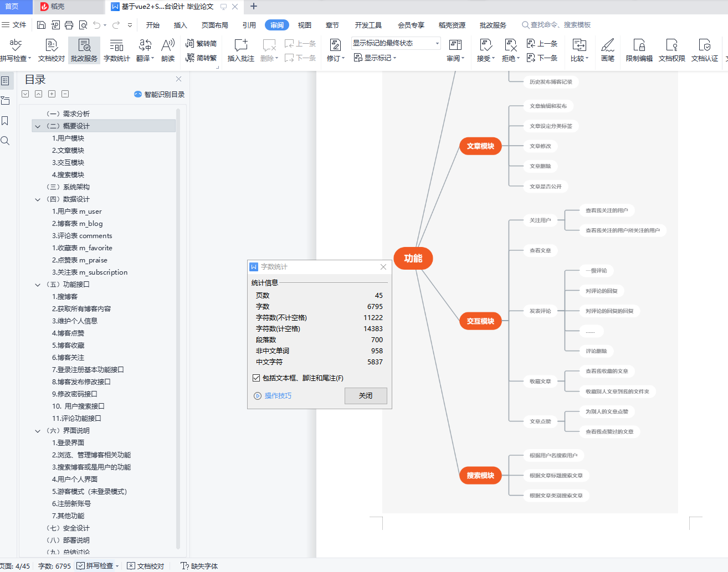Click the Save icon in quick access toolbar
This screenshot has height=572, width=728.
42,25
